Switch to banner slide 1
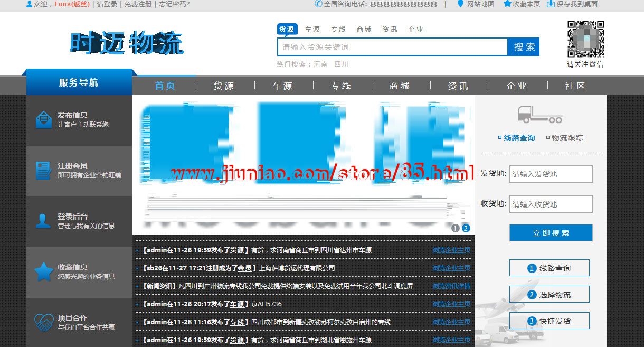The image size is (644, 347). tap(456, 228)
